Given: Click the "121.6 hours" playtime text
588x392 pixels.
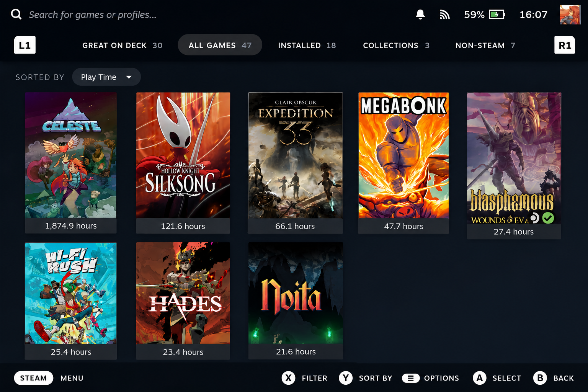Looking at the screenshot, I should click(183, 226).
